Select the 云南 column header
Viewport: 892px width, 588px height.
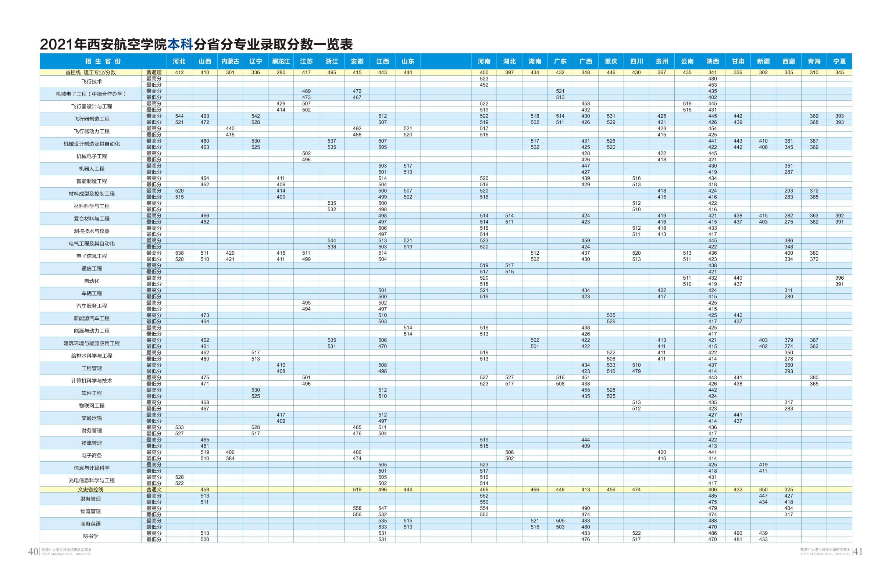pyautogui.click(x=687, y=61)
